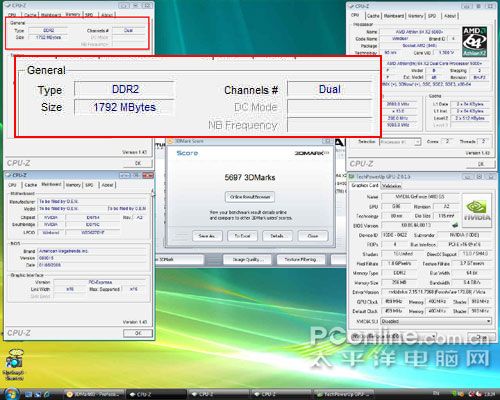Open Cache tab in CPU-Z processor window
Viewport: 500px width, 400px height.
coord(373,16)
